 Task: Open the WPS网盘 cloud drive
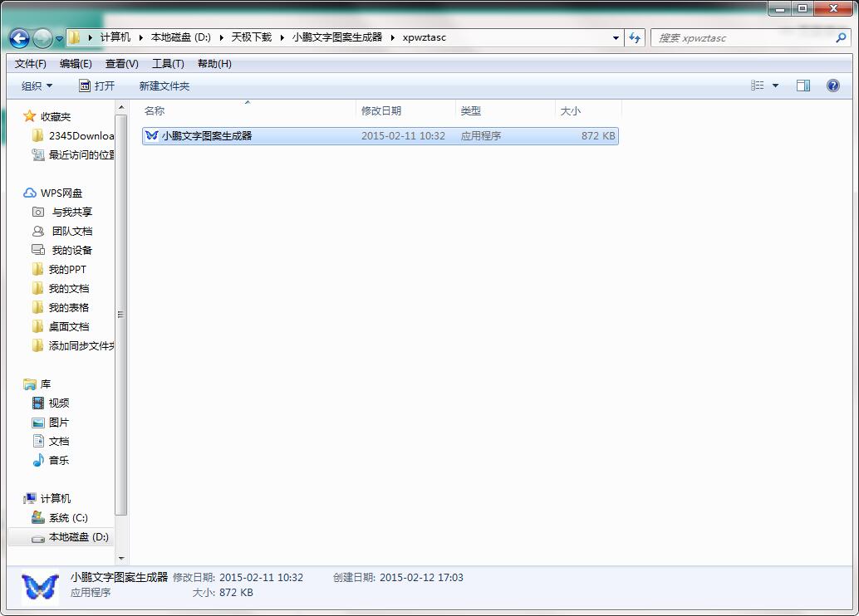point(61,192)
